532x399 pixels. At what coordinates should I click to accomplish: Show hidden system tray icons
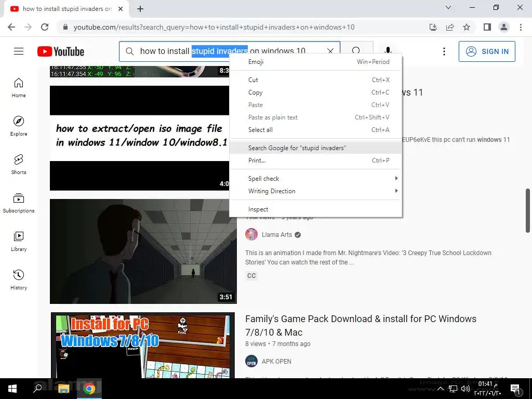coord(441,389)
